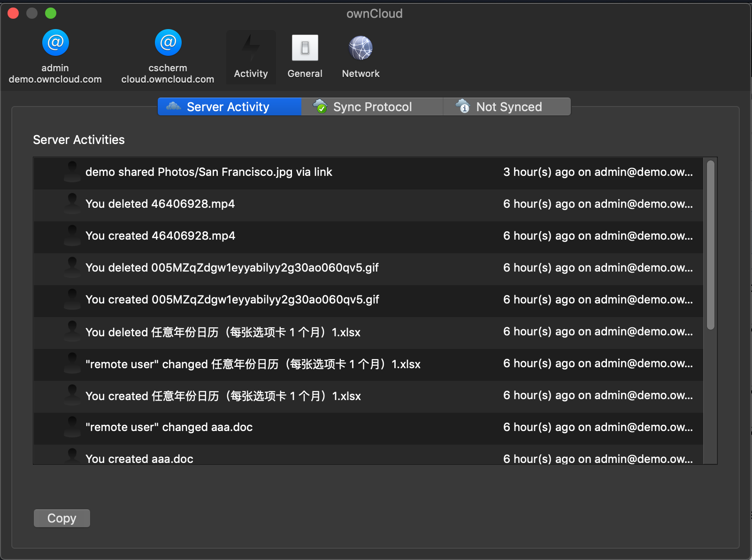
Task: Click avatar beside deleted xlsx entry
Action: [x=72, y=331]
